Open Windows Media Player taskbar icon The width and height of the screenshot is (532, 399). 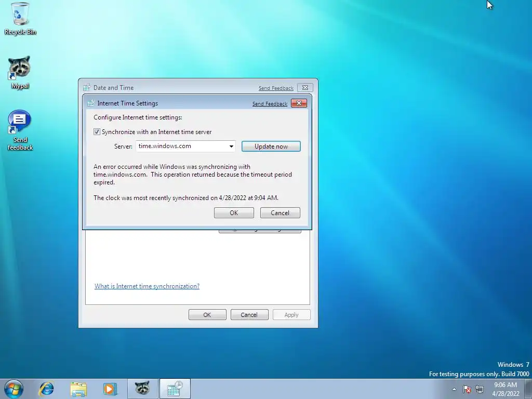point(110,389)
